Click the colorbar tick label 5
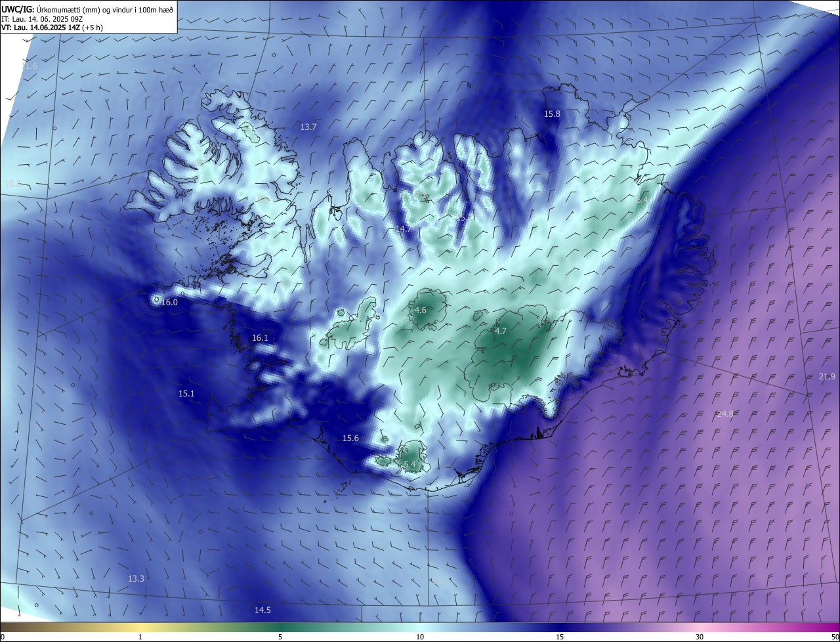The height and width of the screenshot is (642, 840). (280, 637)
